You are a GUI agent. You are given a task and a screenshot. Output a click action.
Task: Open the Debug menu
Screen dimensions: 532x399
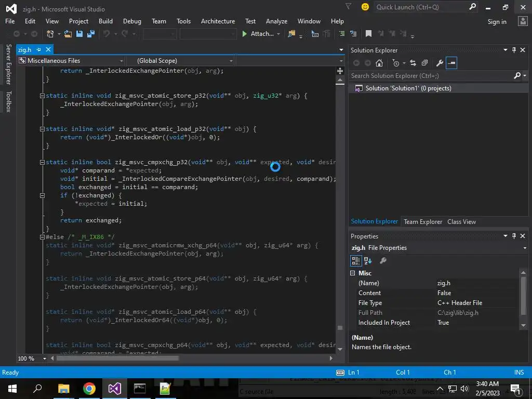click(132, 21)
